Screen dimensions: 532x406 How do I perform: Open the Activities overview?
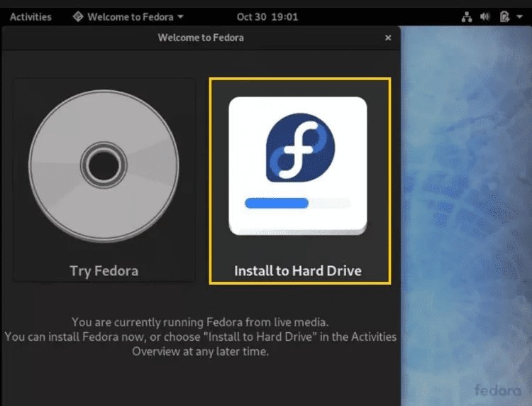tap(31, 17)
